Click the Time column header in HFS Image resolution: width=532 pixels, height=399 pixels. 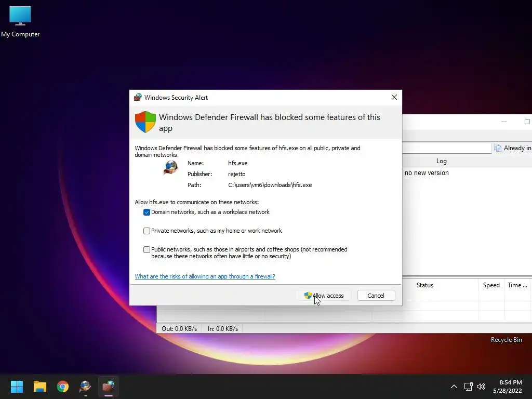tap(517, 285)
